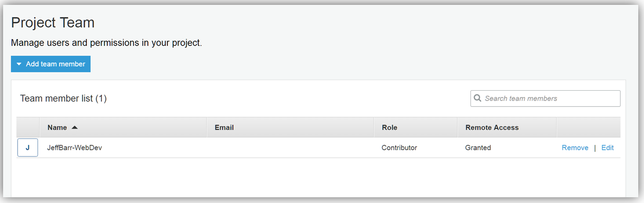Remove JeffBarr-WebDev from the team
Viewport: 644px width, 203px height.
coord(575,148)
